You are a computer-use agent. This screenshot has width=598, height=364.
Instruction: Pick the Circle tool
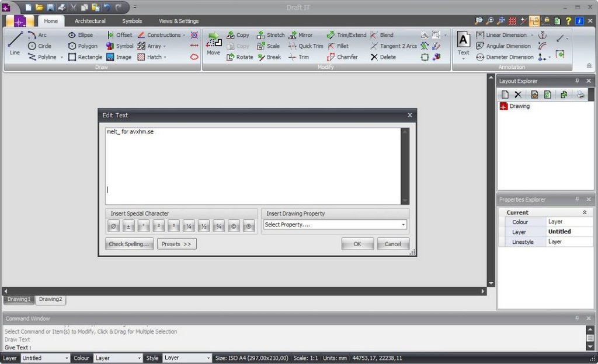[x=40, y=46]
